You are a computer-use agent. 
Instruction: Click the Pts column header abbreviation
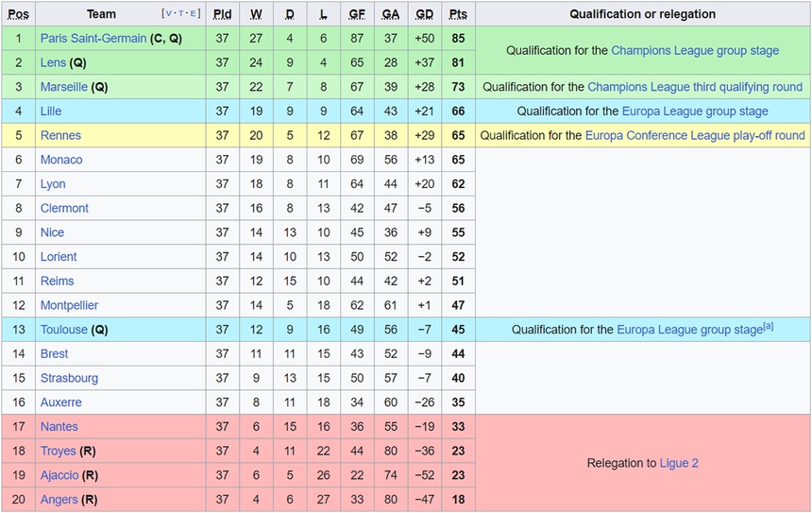pos(458,14)
